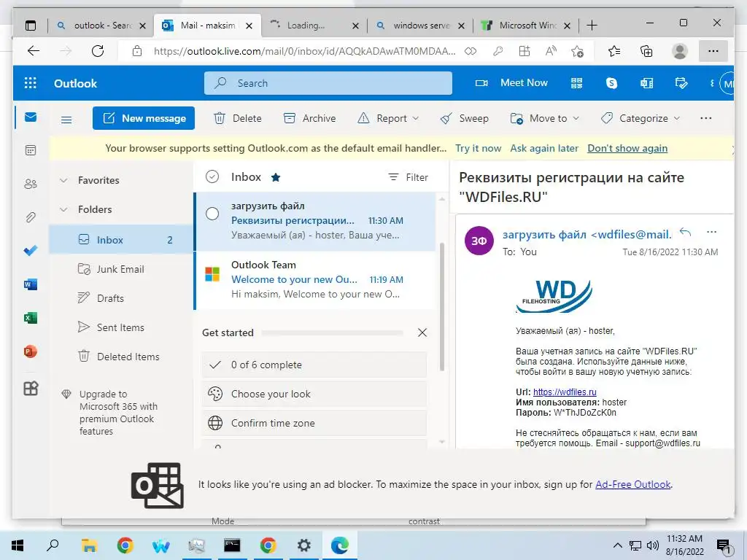747x560 pixels.
Task: Open the Mail module in left rail
Action: (31, 117)
